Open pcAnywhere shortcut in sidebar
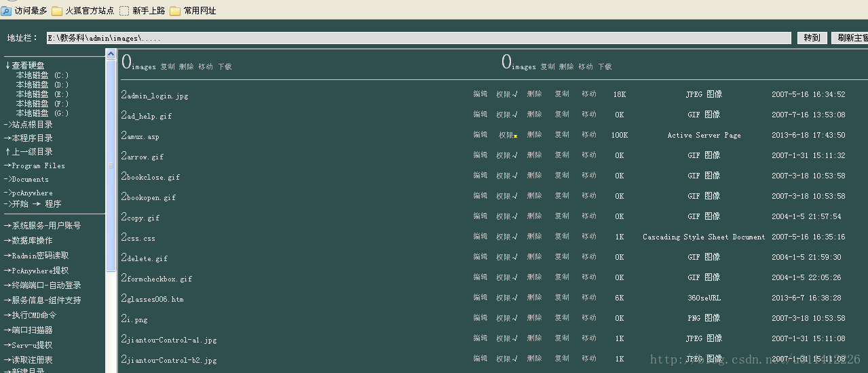This screenshot has width=868, height=373. [28, 193]
